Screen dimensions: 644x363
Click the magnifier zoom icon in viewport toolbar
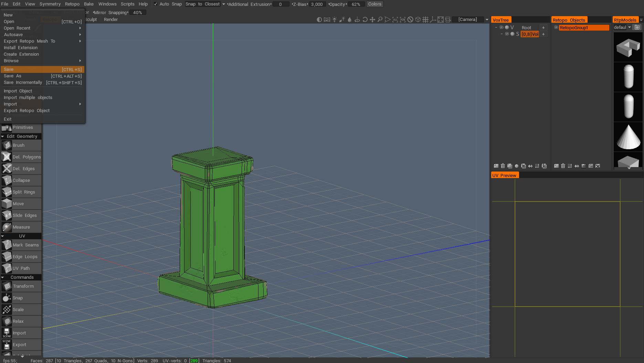coord(380,20)
